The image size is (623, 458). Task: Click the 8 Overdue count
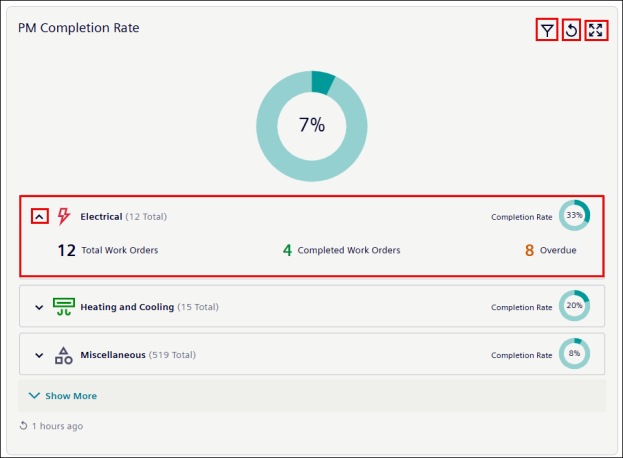(x=550, y=250)
